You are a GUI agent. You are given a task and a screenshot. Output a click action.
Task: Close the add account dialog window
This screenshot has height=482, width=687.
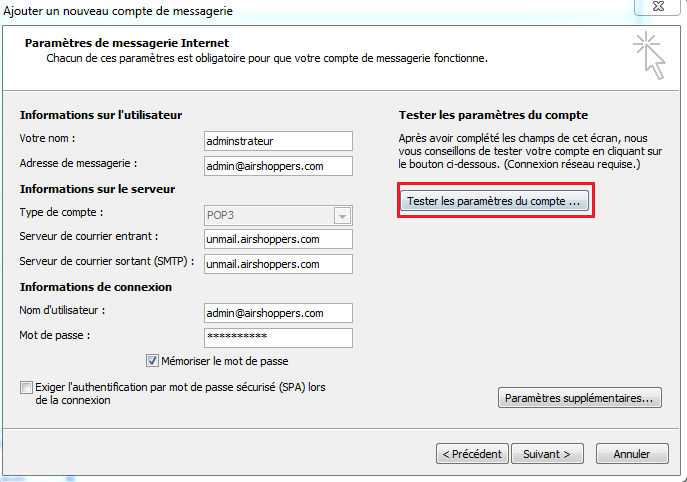(658, 7)
